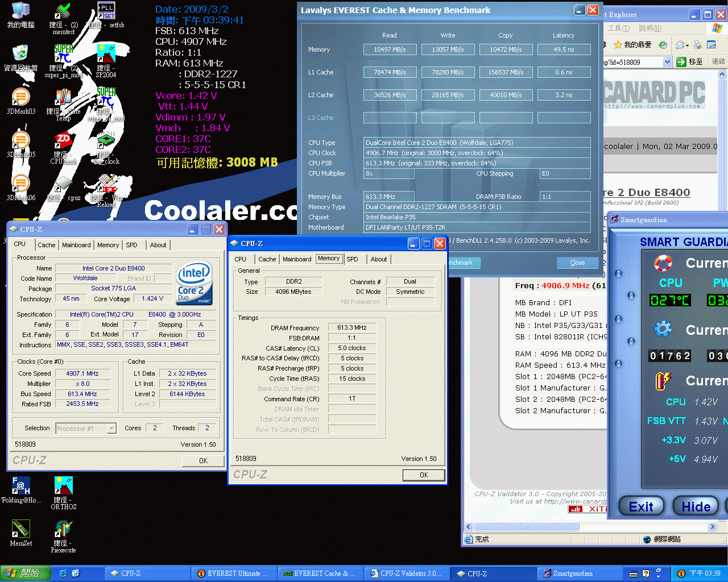Open the itg_clock shortcut icon
728x582 pixels.
(x=106, y=147)
